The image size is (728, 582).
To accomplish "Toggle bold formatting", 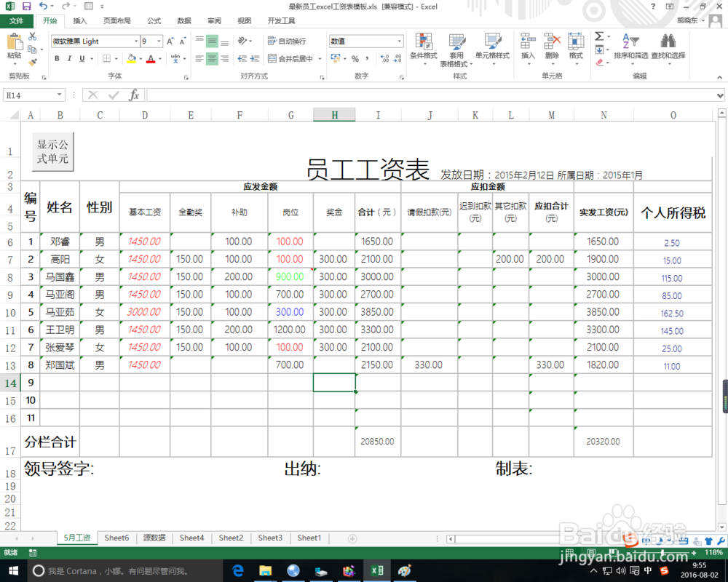I will 57,58.
